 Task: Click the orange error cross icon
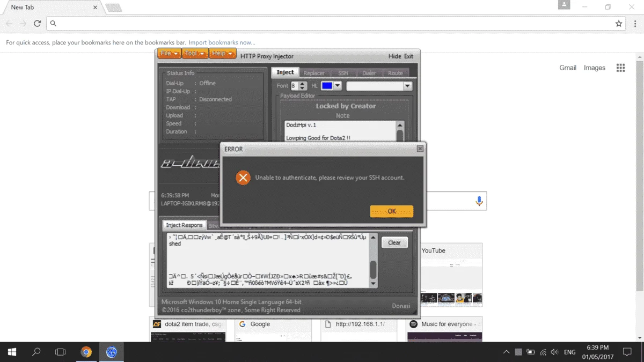243,178
